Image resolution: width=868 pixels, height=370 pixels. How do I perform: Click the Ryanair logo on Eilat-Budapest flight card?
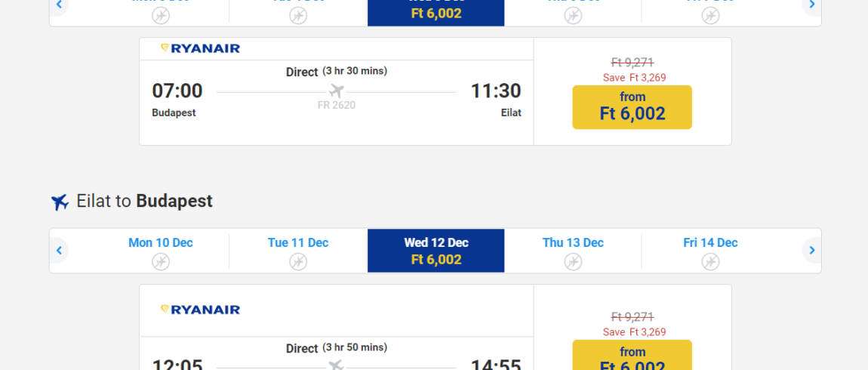pos(200,310)
